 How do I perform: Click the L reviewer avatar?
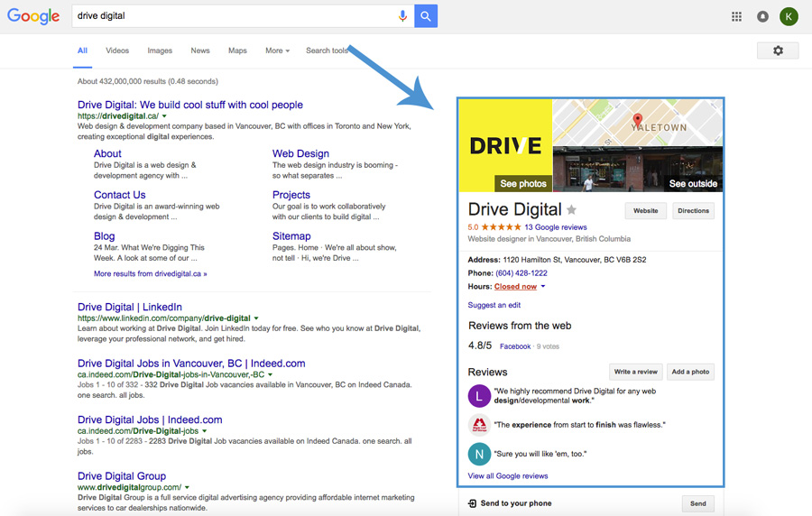pos(479,396)
